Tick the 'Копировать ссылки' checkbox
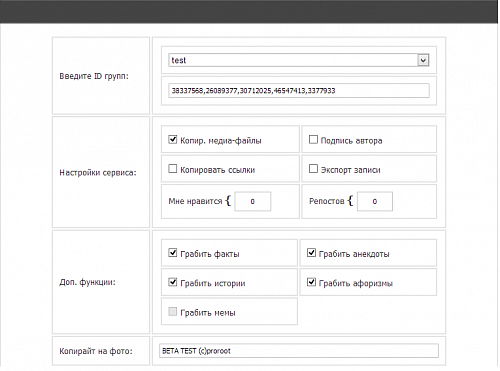Viewport: 500px width, 371px height. pos(173,169)
